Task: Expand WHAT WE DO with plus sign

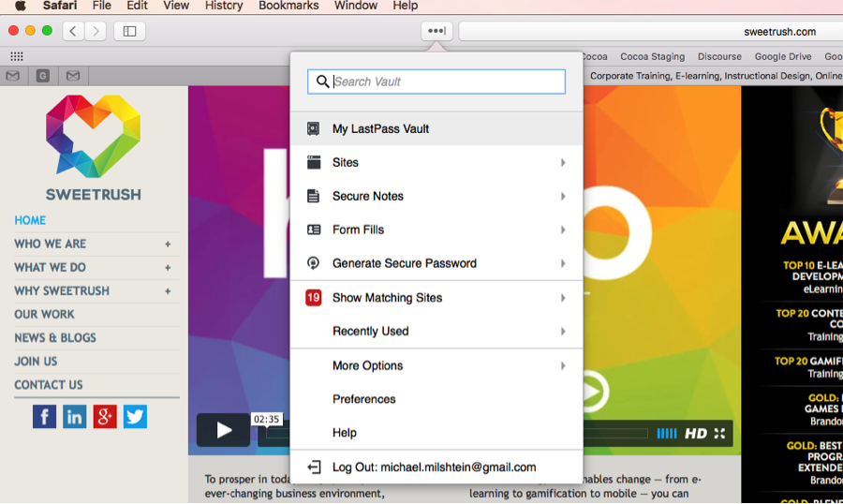Action: (168, 268)
